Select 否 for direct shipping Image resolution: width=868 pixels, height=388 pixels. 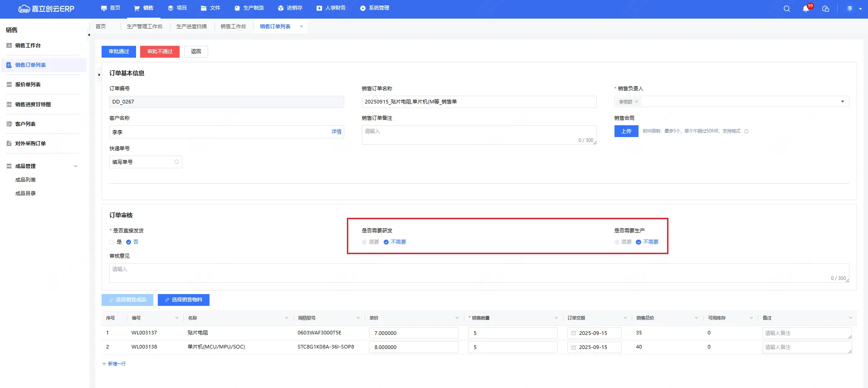[x=129, y=242]
